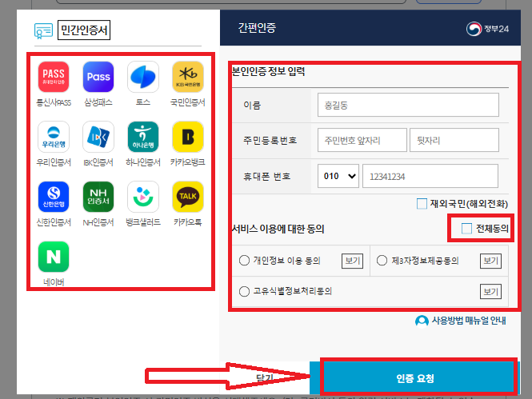Select the 뱅크샐러드 icon

click(x=143, y=197)
